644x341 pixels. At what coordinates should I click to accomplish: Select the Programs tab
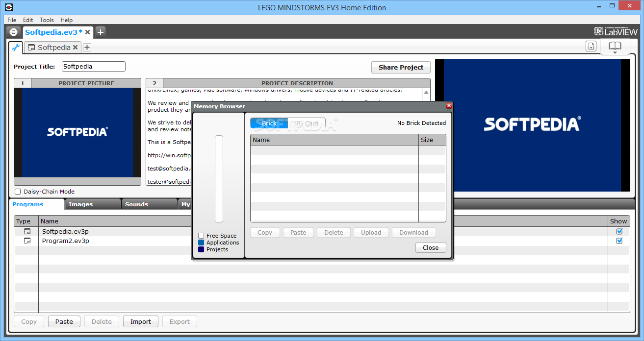pyautogui.click(x=37, y=204)
